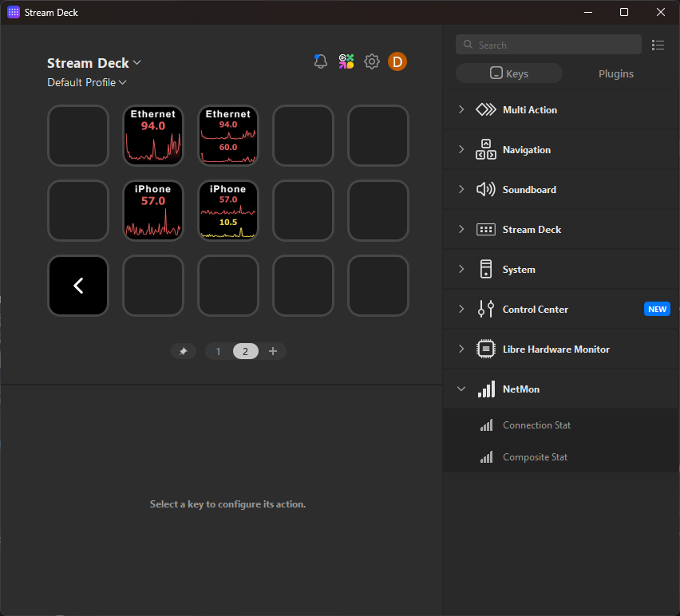Click the NEW badge on Control Center
The image size is (680, 616).
tap(657, 309)
